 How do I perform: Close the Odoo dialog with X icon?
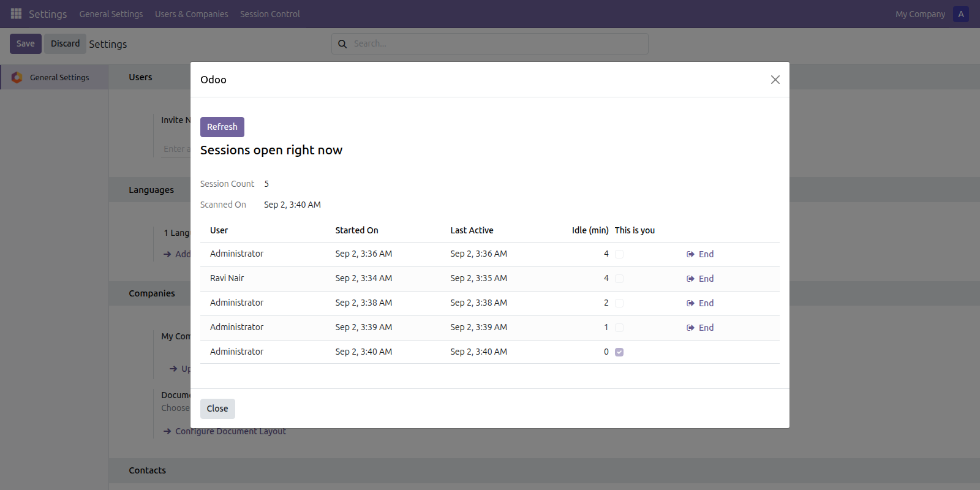tap(775, 80)
